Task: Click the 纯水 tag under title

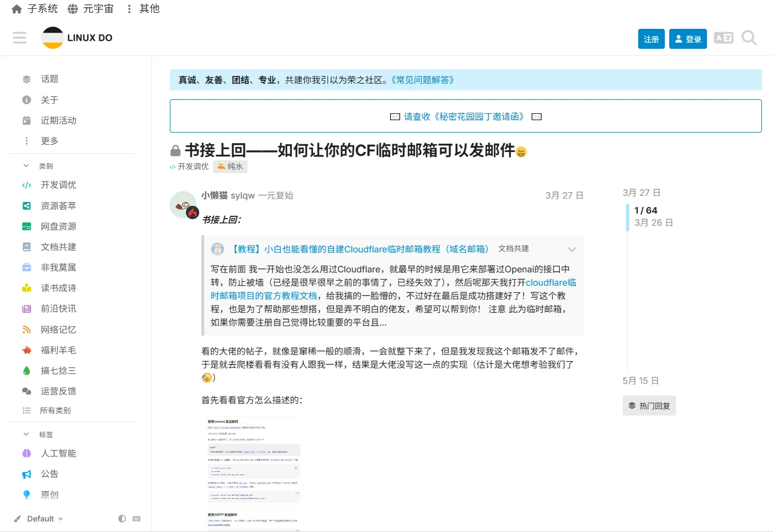Action: pyautogui.click(x=230, y=166)
